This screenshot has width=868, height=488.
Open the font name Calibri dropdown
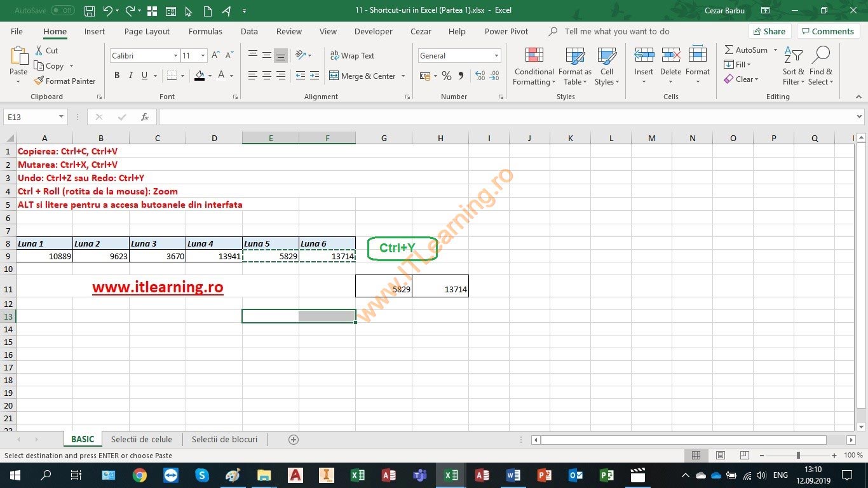[175, 56]
